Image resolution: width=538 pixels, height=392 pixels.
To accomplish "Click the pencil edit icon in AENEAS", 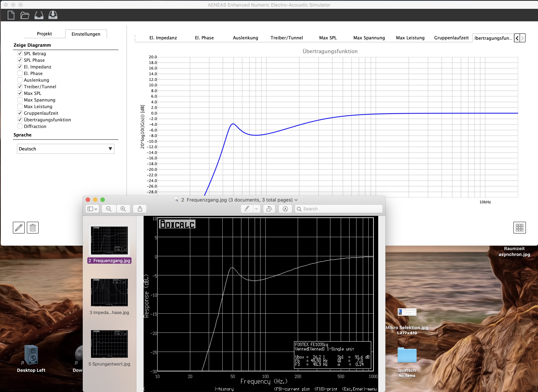I will point(19,228).
